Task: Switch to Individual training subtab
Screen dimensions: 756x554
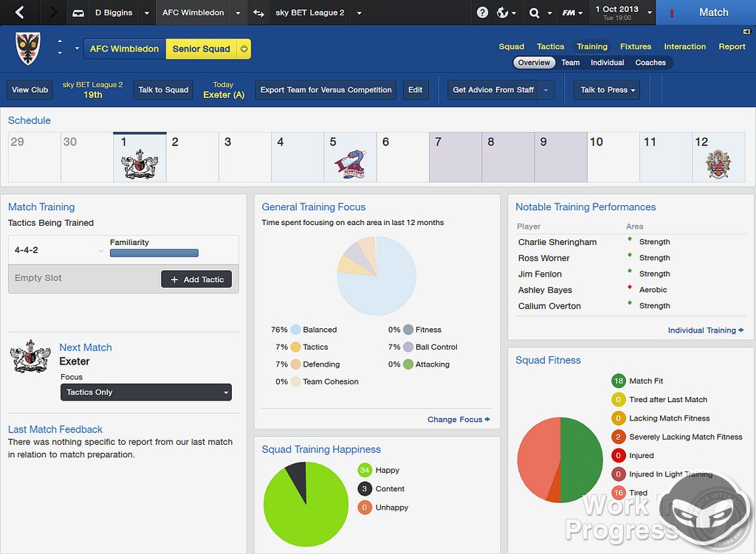Action: pos(607,63)
